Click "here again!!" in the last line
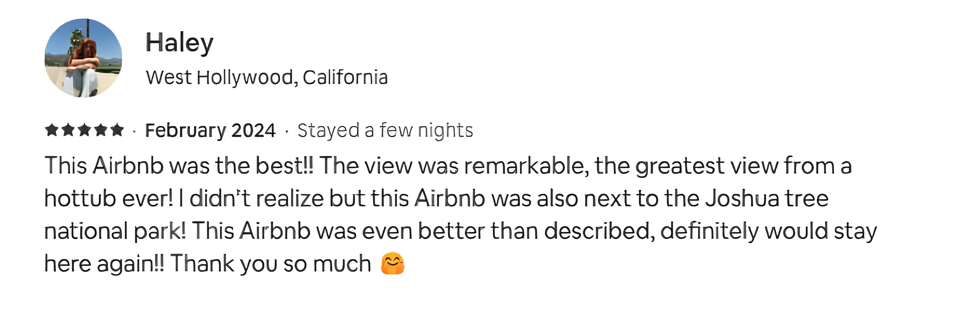The image size is (980, 314). coord(104,264)
